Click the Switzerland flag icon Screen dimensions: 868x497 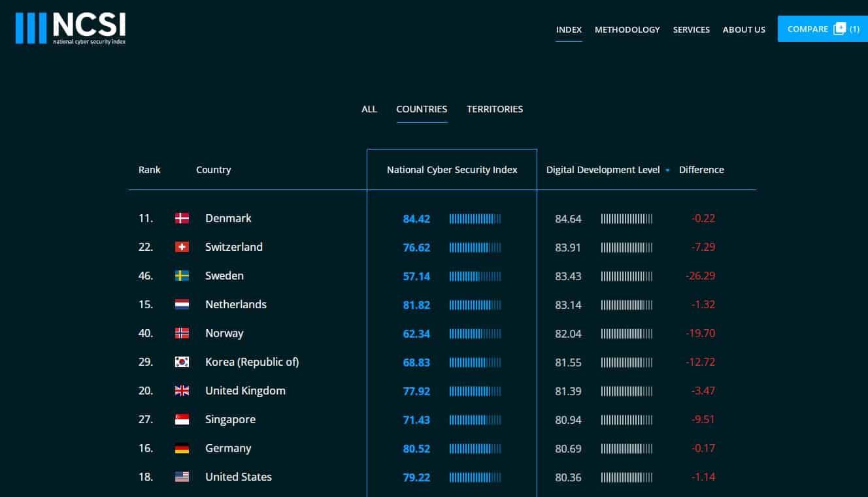[x=182, y=247]
